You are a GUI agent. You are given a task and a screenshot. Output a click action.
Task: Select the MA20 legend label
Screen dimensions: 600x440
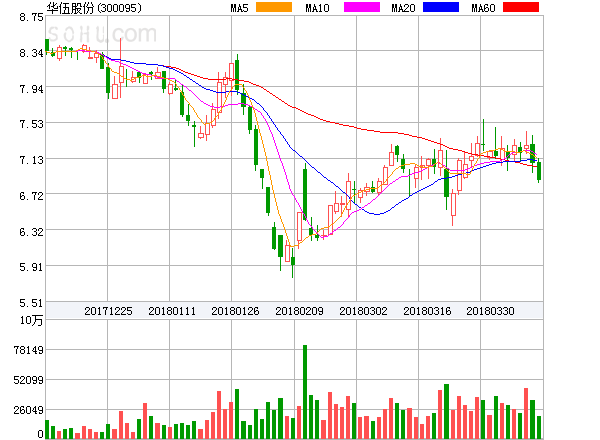(403, 8)
